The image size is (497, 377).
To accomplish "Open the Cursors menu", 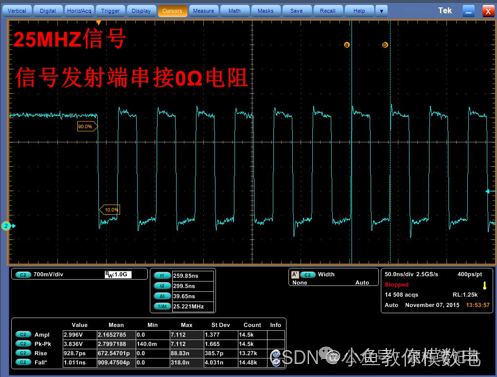I will [172, 11].
